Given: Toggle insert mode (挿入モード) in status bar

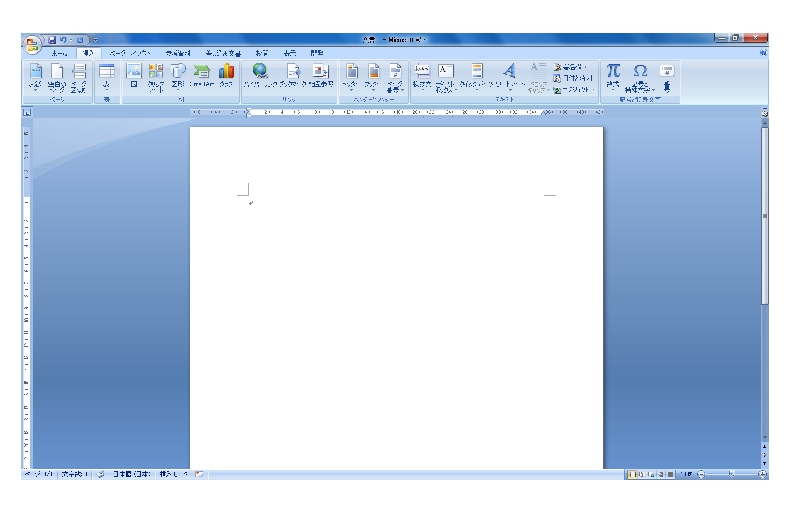Looking at the screenshot, I should click(173, 474).
